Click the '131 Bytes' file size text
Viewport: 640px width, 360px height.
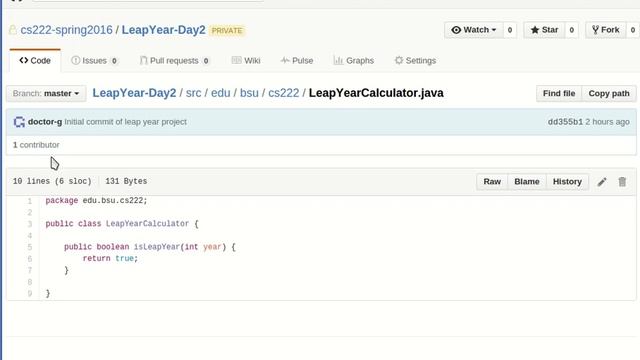click(126, 181)
